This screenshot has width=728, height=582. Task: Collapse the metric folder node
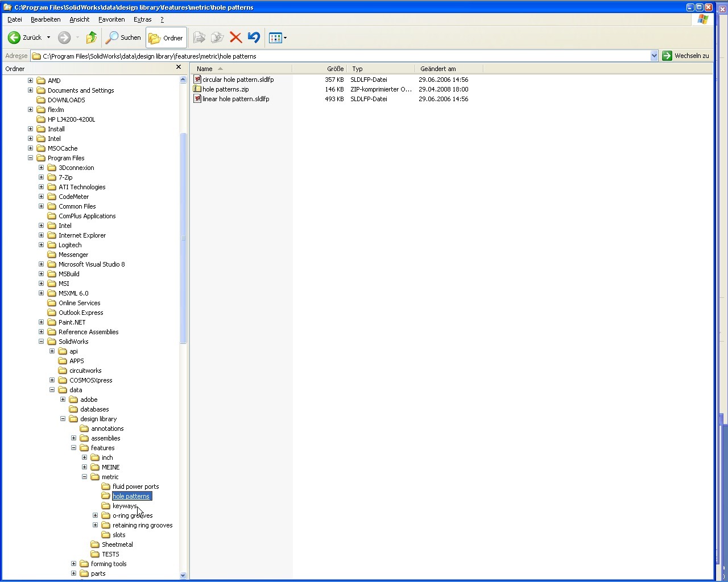click(x=85, y=477)
